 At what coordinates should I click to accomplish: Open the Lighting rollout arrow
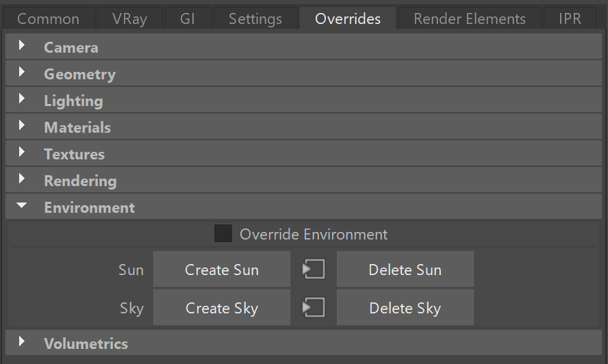[22, 99]
